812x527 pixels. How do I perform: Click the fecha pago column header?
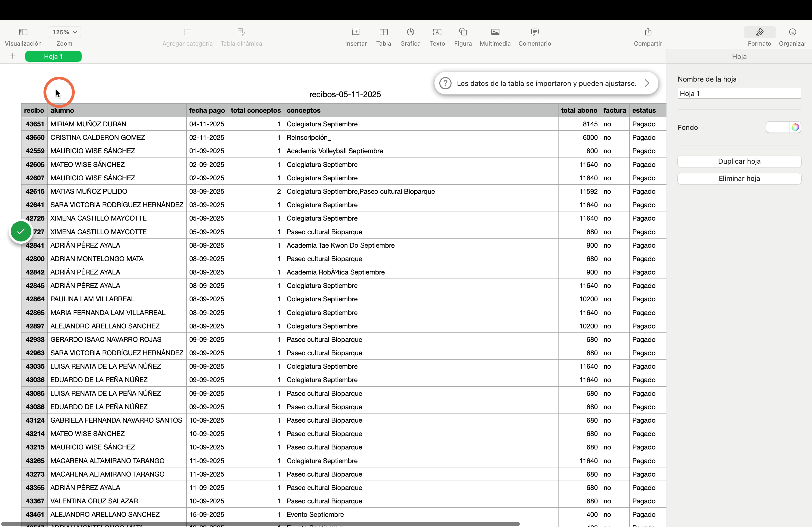(x=207, y=111)
